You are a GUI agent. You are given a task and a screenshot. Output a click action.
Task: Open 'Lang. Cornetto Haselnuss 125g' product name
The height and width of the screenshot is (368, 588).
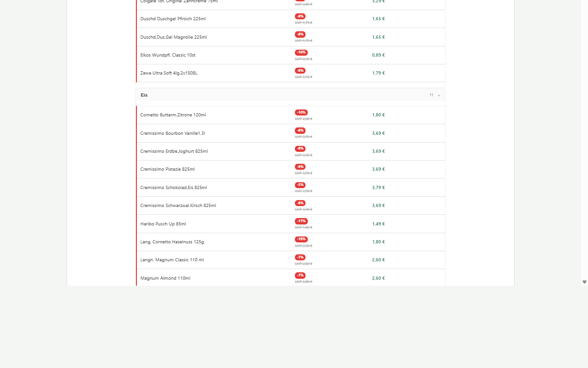pos(172,242)
